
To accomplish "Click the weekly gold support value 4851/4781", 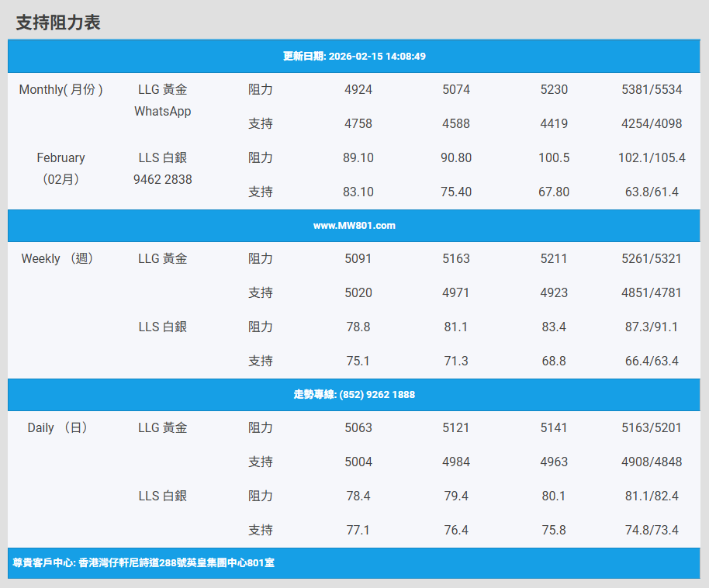I will 652,293.
